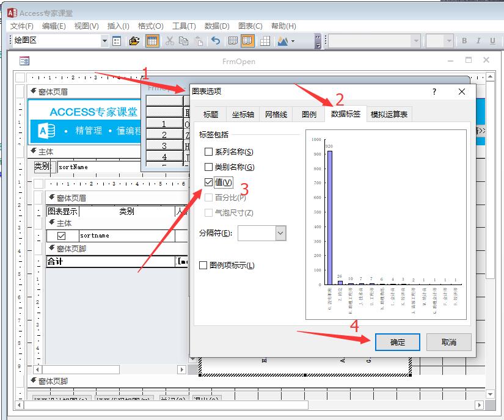Select the 窗体页眉 section bar of FrmOpen
This screenshot has height=420, width=504.
[84, 92]
